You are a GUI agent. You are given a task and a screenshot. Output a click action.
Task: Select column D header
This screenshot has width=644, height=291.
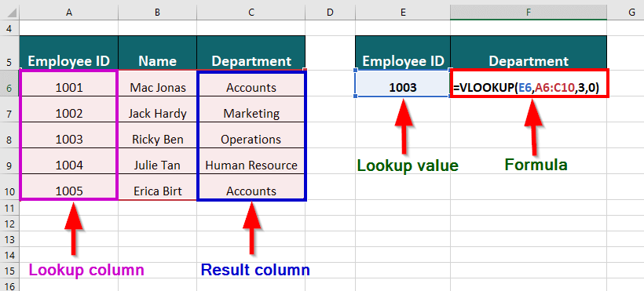tap(330, 13)
